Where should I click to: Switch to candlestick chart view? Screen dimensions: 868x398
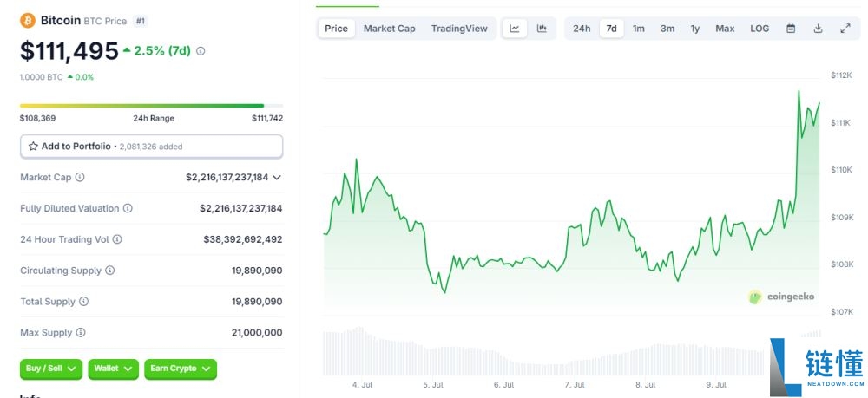click(x=542, y=29)
